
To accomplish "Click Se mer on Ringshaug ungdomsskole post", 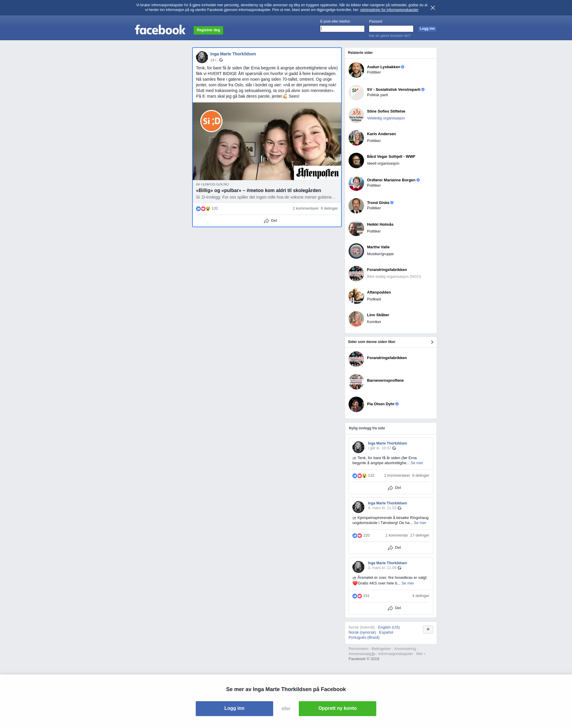I will (x=420, y=523).
